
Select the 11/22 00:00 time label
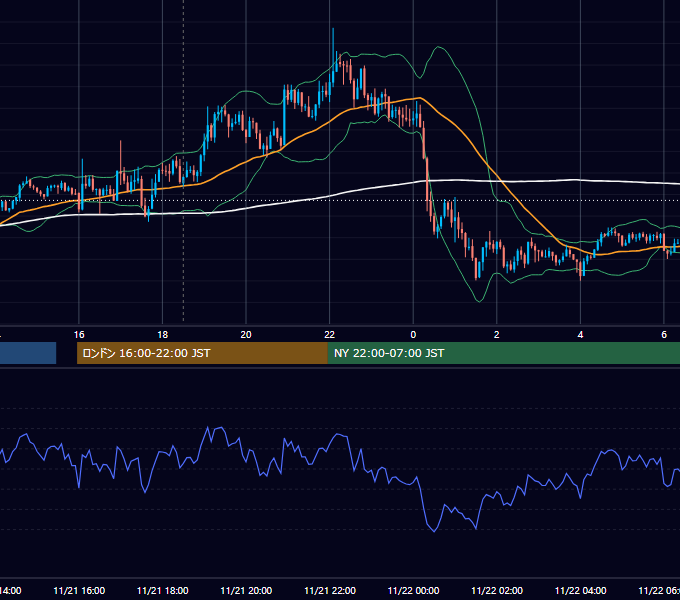pyautogui.click(x=413, y=590)
